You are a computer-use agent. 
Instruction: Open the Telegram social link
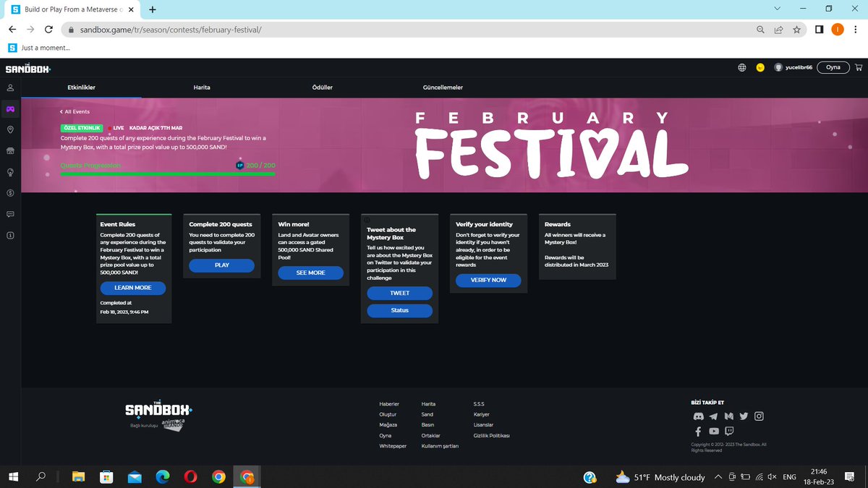coord(714,416)
